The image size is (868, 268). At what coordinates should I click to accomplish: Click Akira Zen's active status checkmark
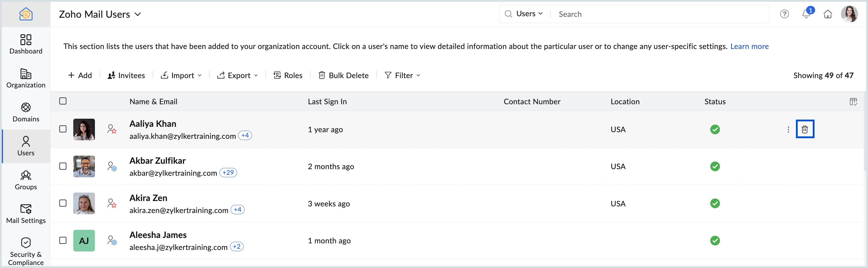click(x=715, y=204)
